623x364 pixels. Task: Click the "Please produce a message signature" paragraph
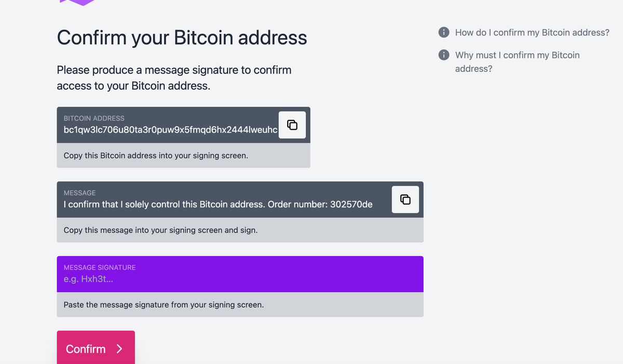174,78
